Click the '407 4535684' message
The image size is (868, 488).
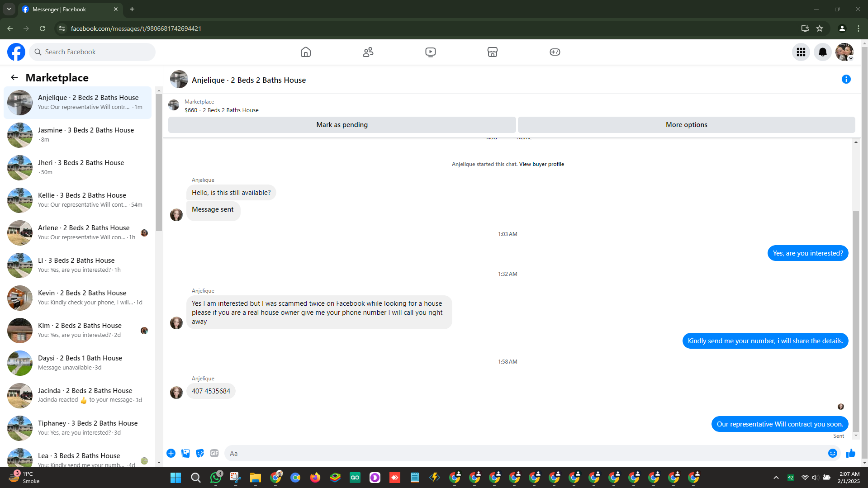(211, 391)
